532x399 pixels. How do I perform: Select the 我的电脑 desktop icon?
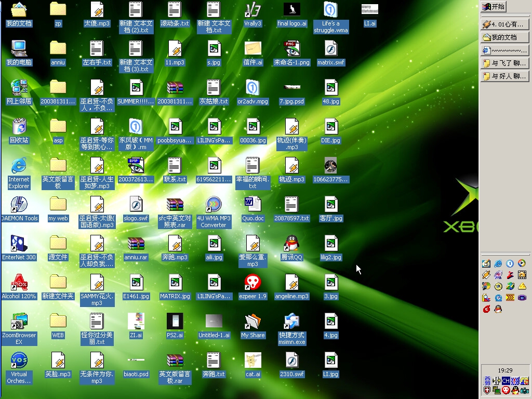pyautogui.click(x=19, y=53)
